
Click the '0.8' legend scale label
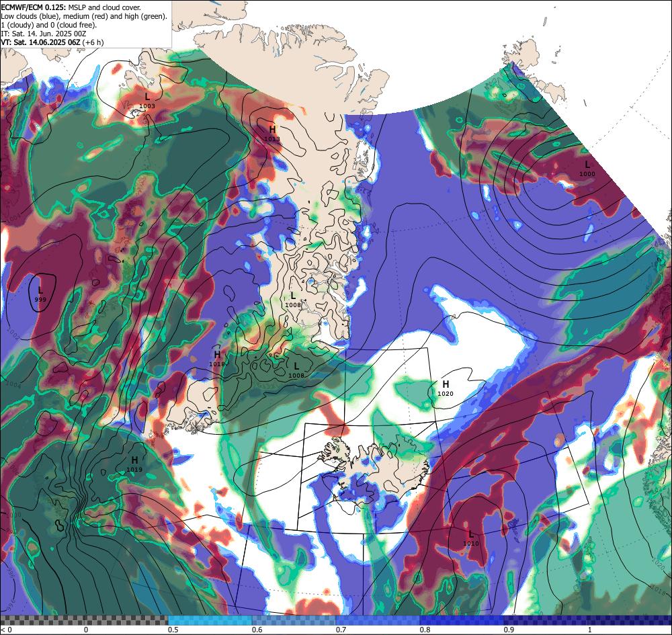[425, 630]
